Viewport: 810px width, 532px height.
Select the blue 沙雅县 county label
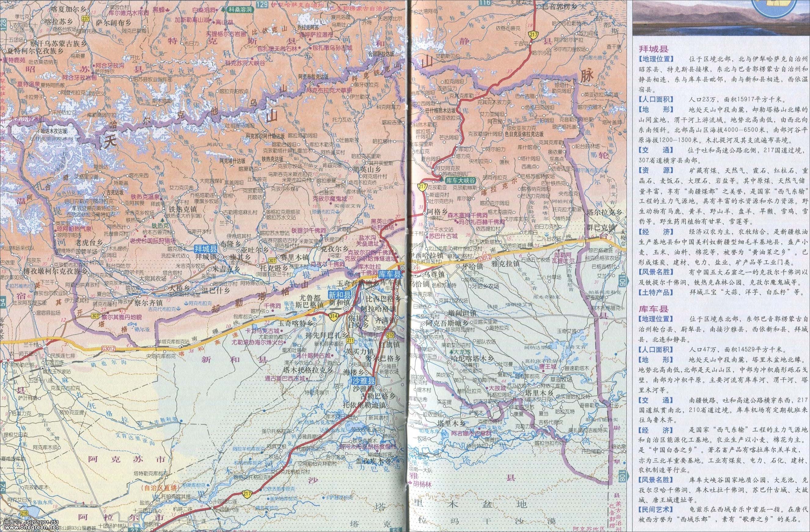[x=363, y=381]
